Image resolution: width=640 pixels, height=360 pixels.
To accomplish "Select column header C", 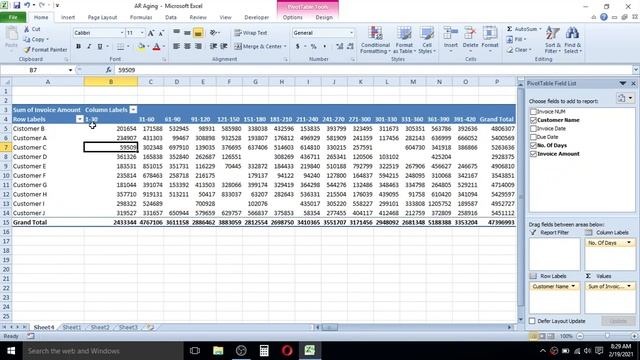I will click(x=151, y=82).
